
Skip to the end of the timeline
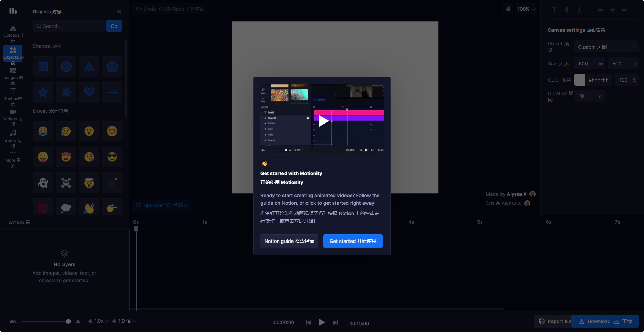pyautogui.click(x=336, y=323)
